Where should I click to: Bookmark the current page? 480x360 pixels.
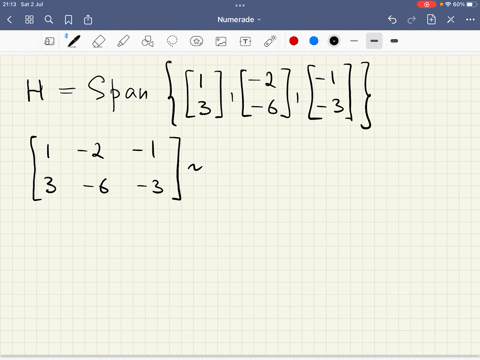68,20
